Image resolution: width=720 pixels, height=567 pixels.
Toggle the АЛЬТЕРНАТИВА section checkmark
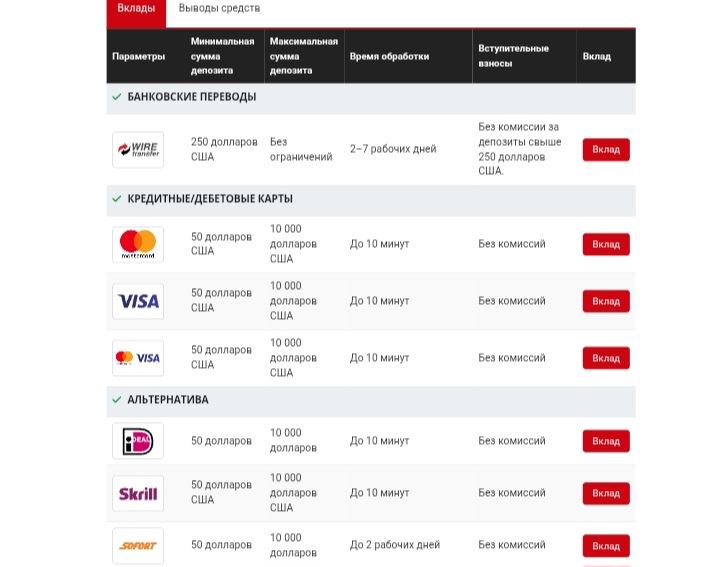pos(117,400)
